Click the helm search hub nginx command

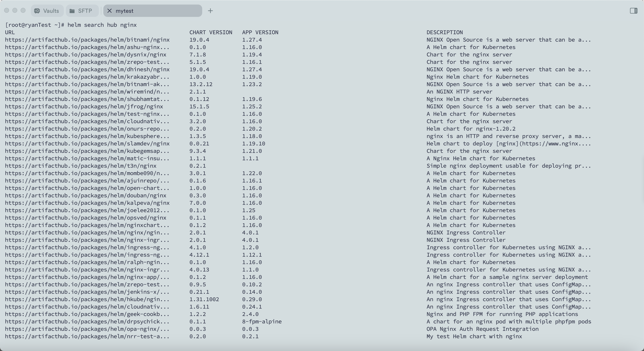coord(102,25)
